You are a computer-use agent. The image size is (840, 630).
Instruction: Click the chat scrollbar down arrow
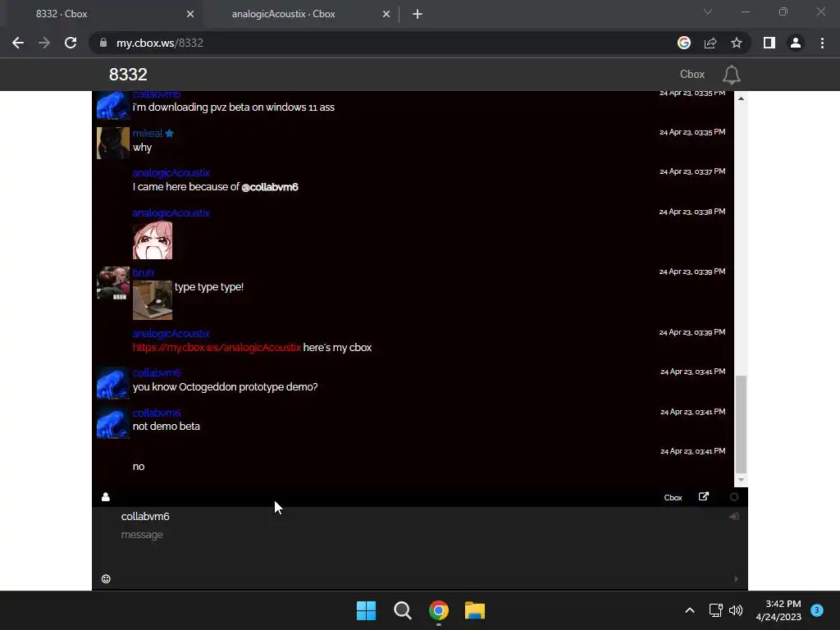741,480
